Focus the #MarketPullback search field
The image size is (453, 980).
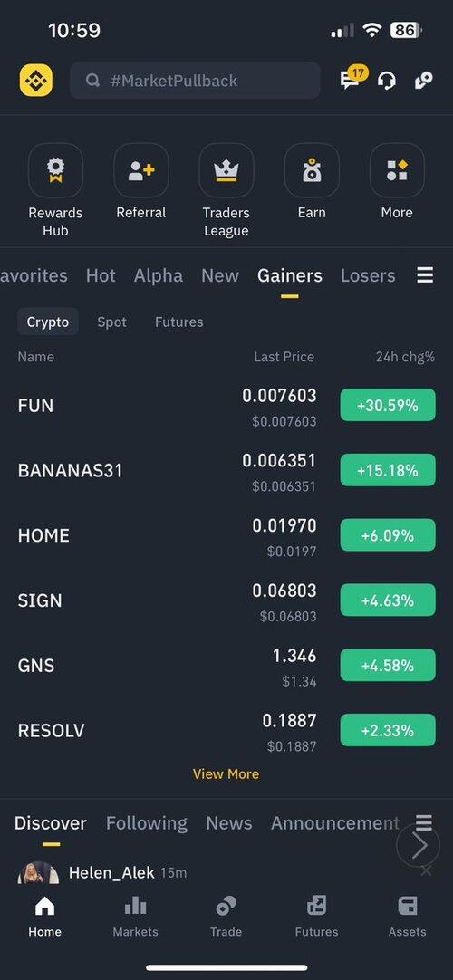(x=195, y=81)
